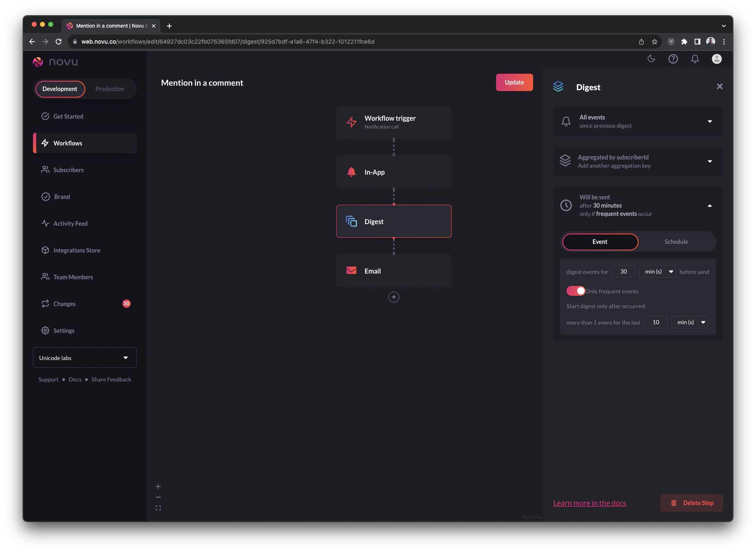Switch to Production environment
The image size is (756, 552).
[110, 89]
